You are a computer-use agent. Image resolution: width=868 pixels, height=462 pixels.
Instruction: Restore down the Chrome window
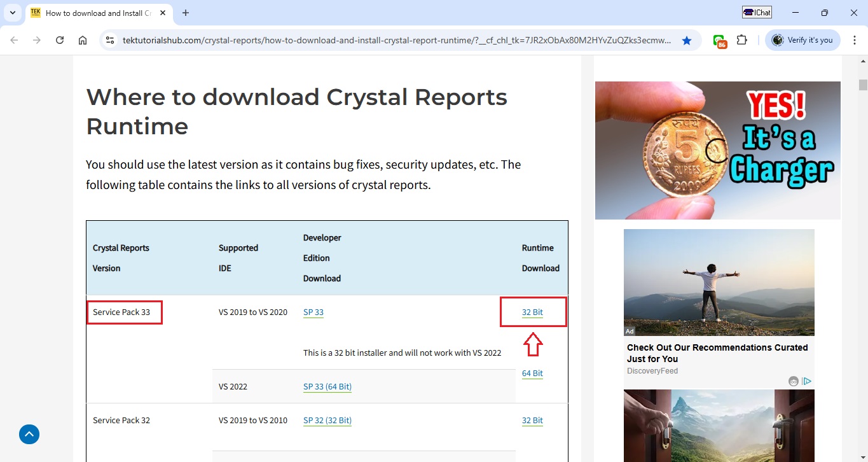pyautogui.click(x=824, y=13)
